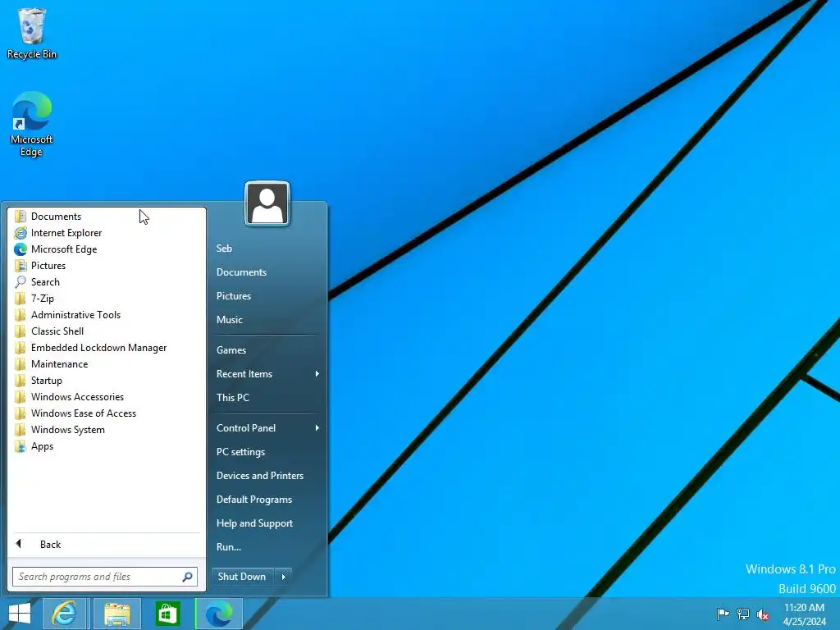Open Default Programs

point(254,500)
